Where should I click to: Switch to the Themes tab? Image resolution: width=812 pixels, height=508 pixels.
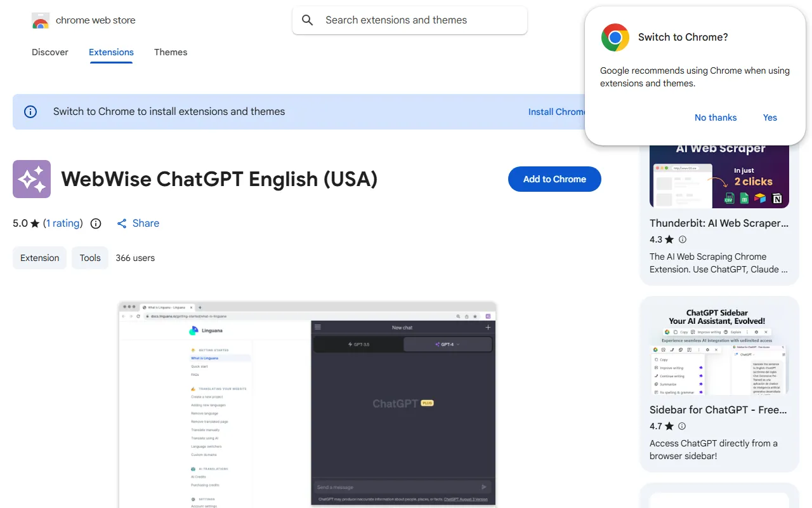171,52
